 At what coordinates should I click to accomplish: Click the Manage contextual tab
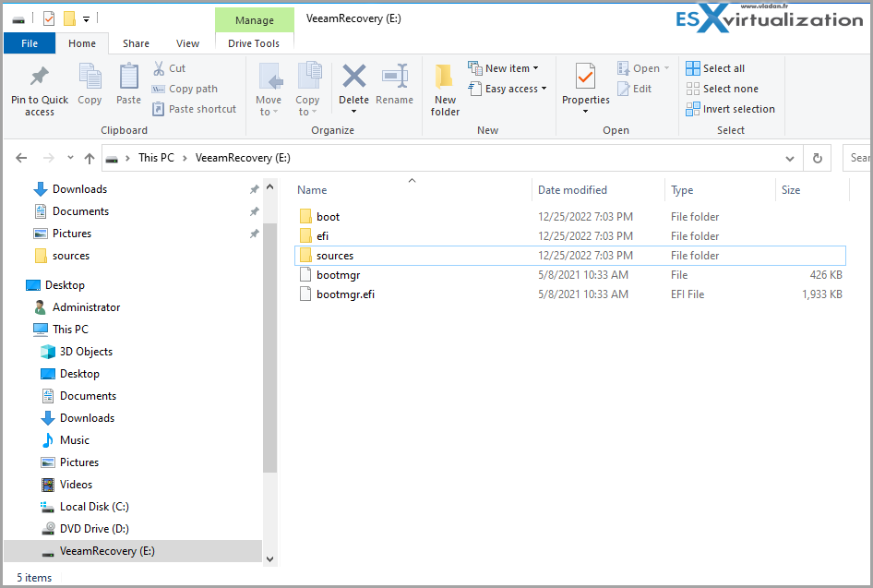coord(255,20)
